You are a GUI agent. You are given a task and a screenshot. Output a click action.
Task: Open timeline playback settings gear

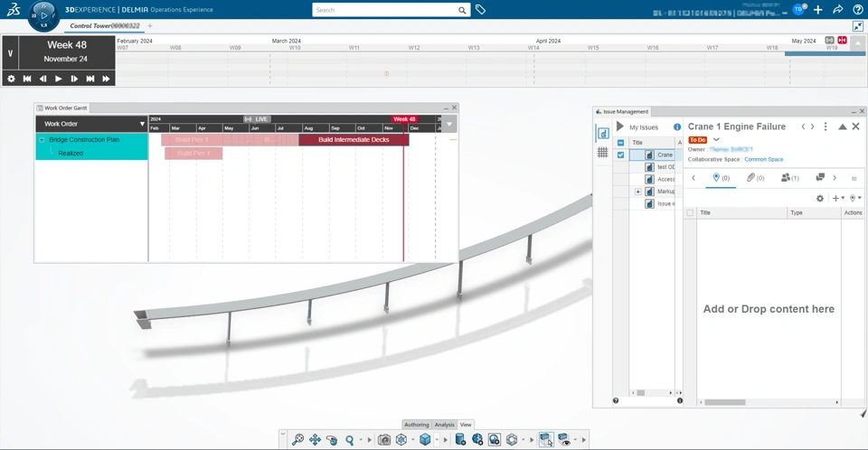click(11, 79)
